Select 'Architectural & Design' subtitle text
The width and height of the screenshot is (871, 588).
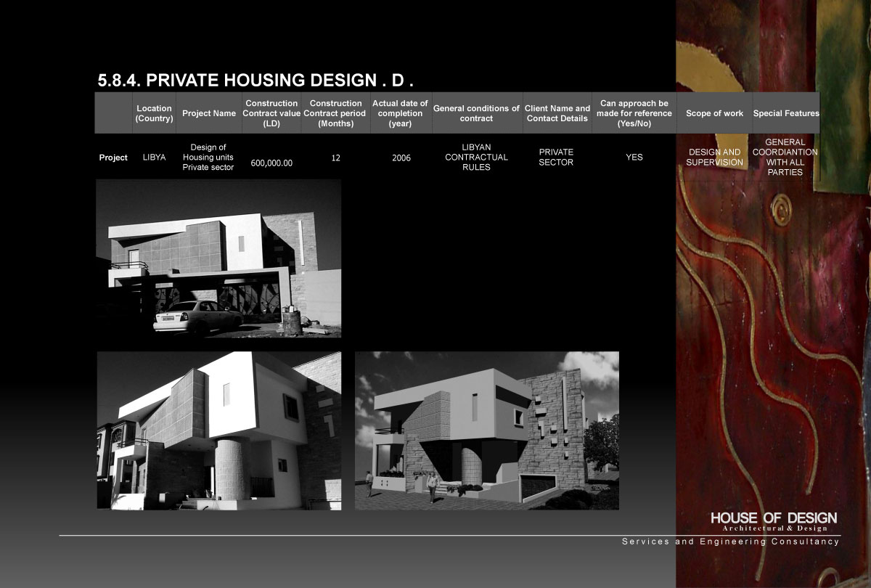click(x=775, y=528)
